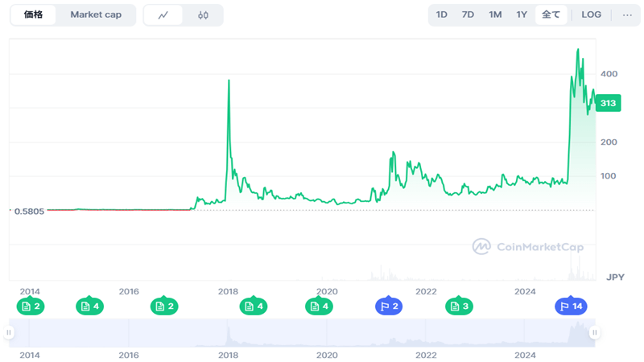Image resolution: width=644 pixels, height=362 pixels.
Task: Grab the right range slider handle
Action: [x=594, y=332]
